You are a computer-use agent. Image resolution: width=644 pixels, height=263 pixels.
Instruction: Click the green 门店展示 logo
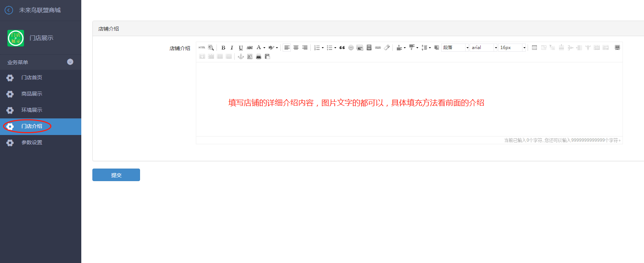[16, 38]
